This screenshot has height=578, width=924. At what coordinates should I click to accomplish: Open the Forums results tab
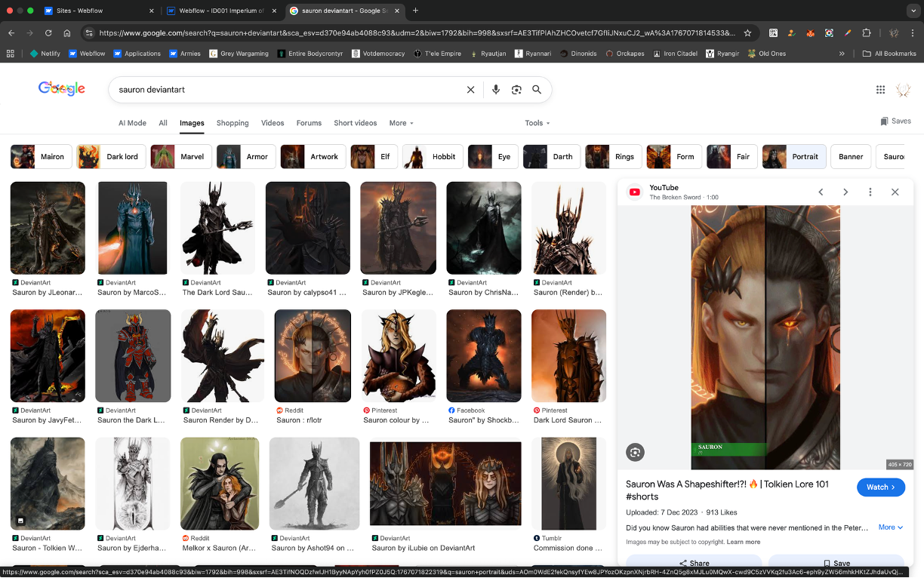tap(309, 123)
